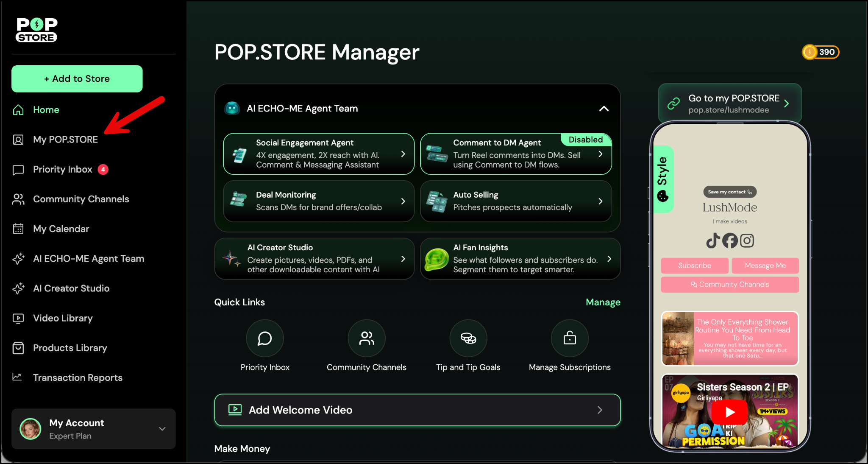Click the Facebook icon in phone preview

pyautogui.click(x=730, y=240)
